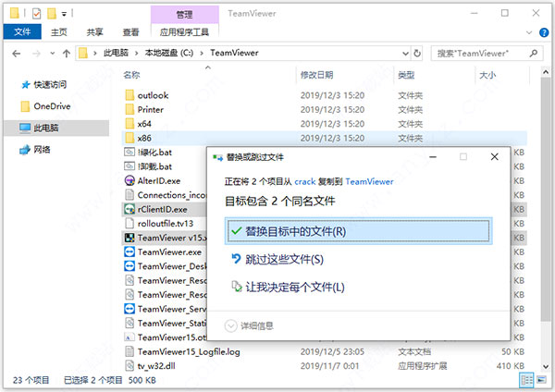Click the crack source folder link

pos(304,182)
